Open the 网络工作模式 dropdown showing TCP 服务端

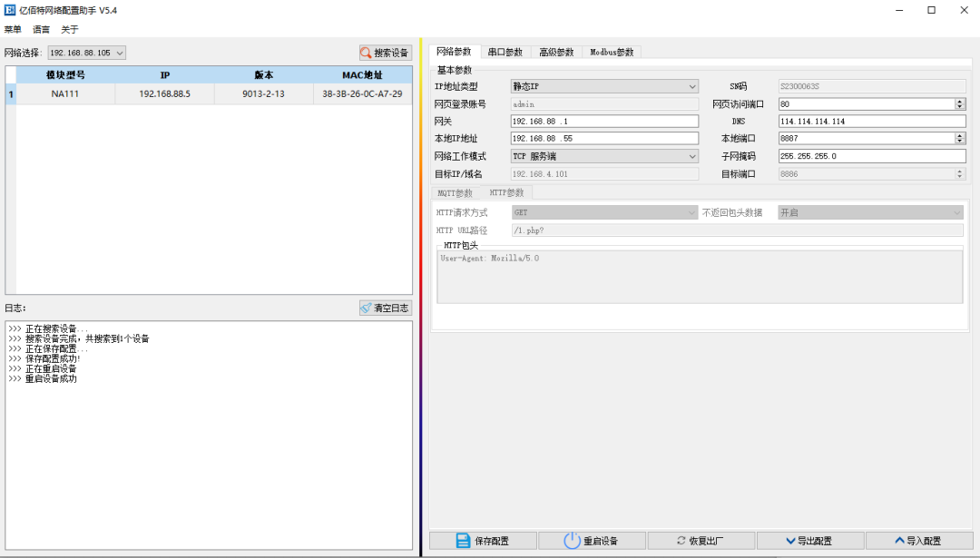[693, 156]
